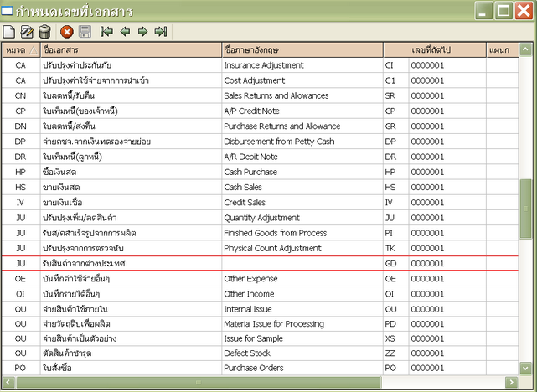Go to previous record arrow
Image resolution: width=537 pixels, height=392 pixels.
pyautogui.click(x=125, y=32)
